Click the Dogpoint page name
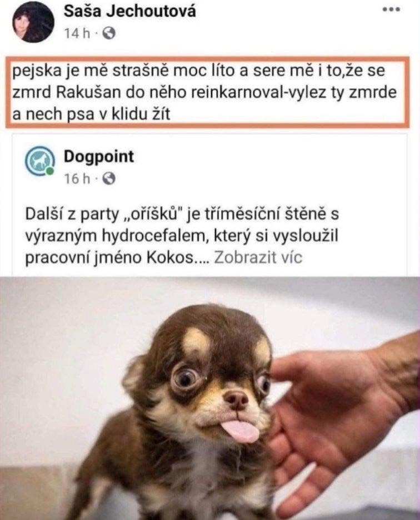 click(99, 156)
